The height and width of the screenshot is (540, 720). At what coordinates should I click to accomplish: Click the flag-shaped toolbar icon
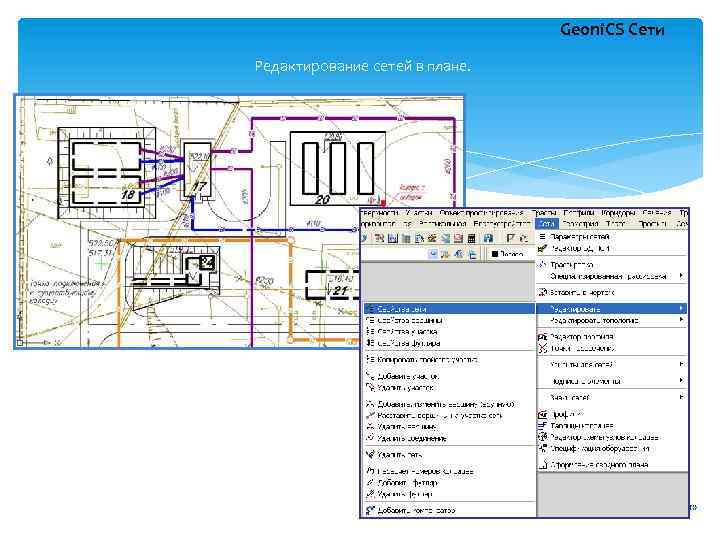click(x=510, y=238)
